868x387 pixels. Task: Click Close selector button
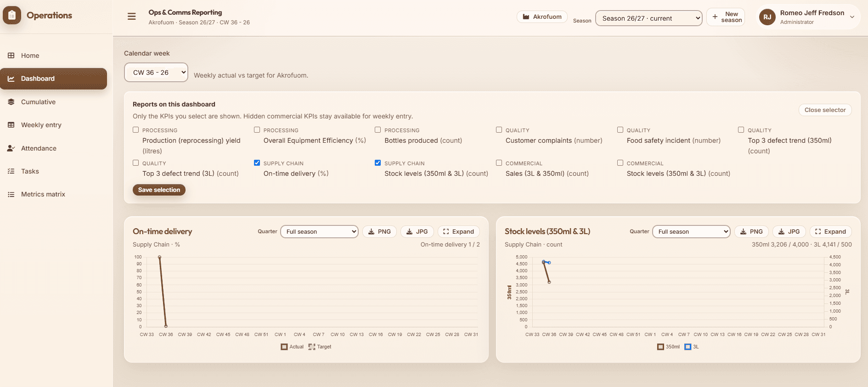825,110
